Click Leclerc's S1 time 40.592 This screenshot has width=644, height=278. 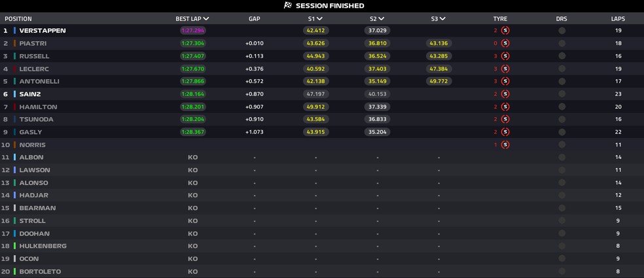pos(316,69)
